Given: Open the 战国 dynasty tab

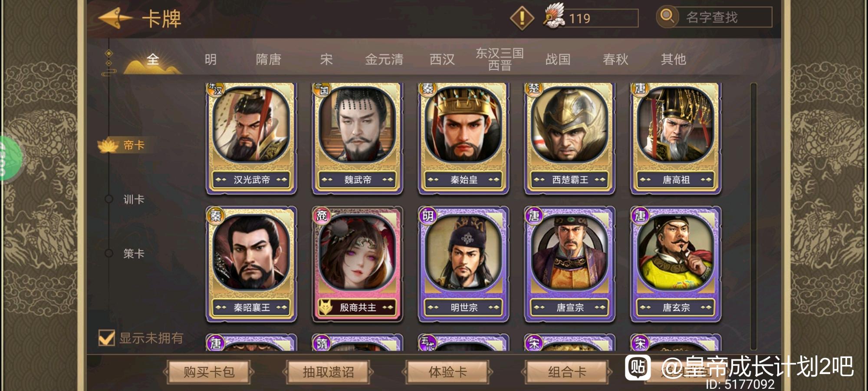Looking at the screenshot, I should click(x=558, y=59).
